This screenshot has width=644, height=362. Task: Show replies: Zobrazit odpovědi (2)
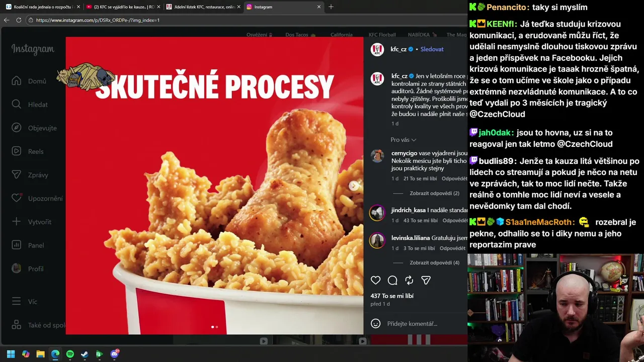[x=434, y=194]
